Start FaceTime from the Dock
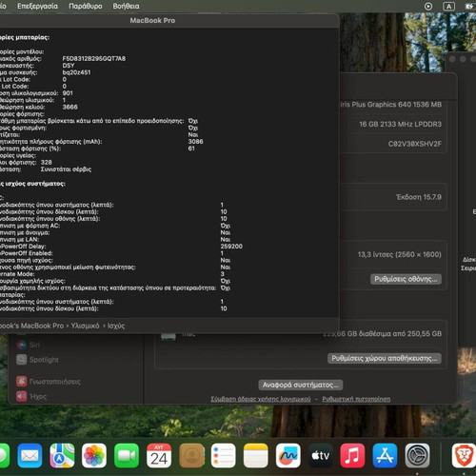Screen dimensions: 476x476 pos(127,456)
